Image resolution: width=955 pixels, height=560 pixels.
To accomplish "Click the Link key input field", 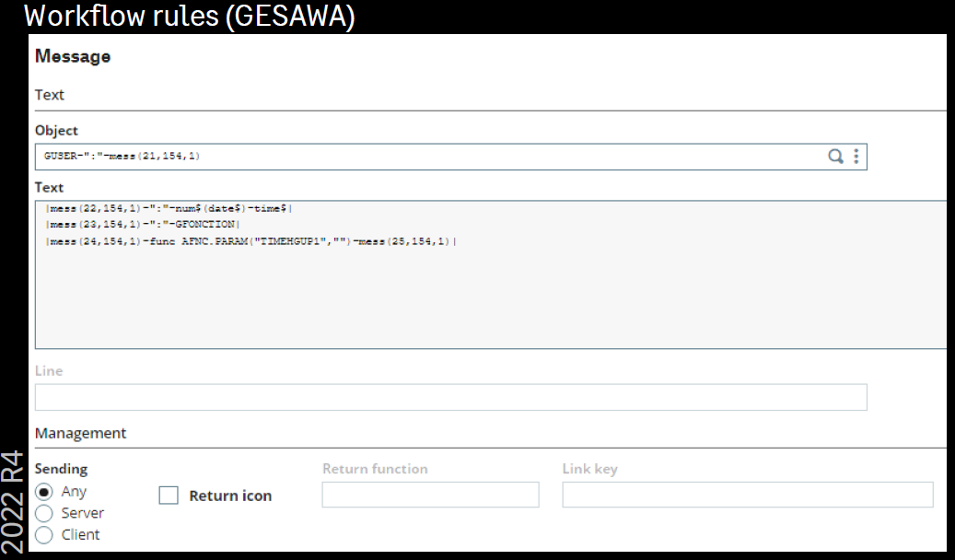I will pos(747,495).
